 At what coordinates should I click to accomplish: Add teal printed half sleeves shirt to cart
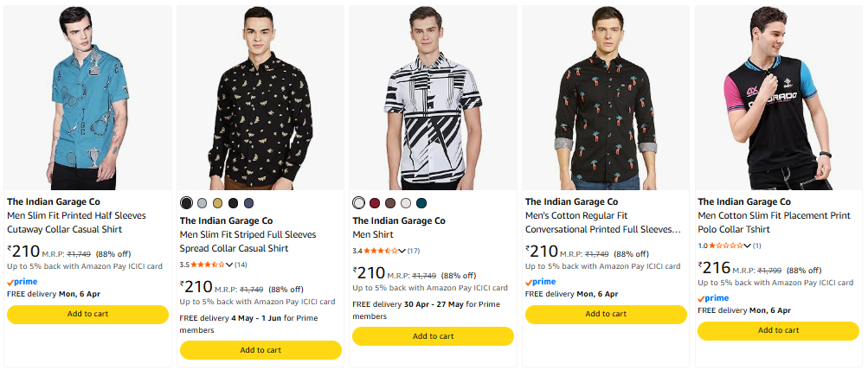(87, 314)
